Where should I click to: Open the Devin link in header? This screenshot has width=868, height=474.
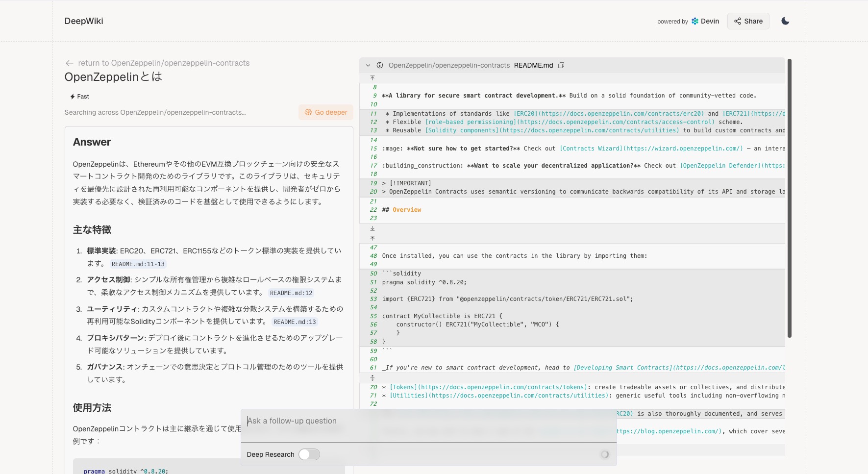point(705,21)
